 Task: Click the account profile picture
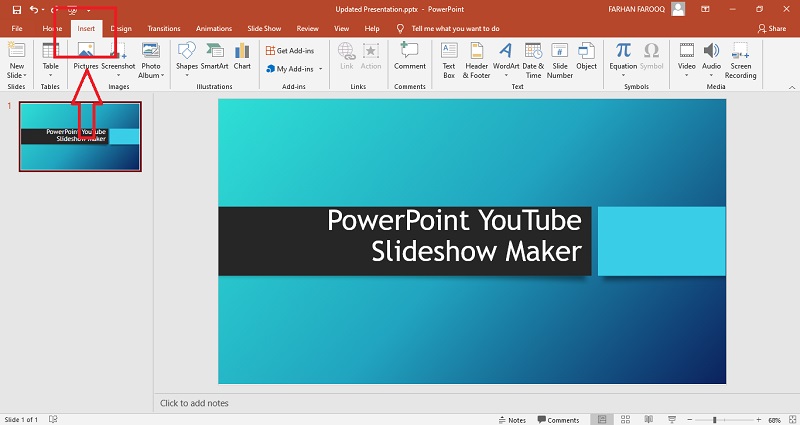coord(678,9)
